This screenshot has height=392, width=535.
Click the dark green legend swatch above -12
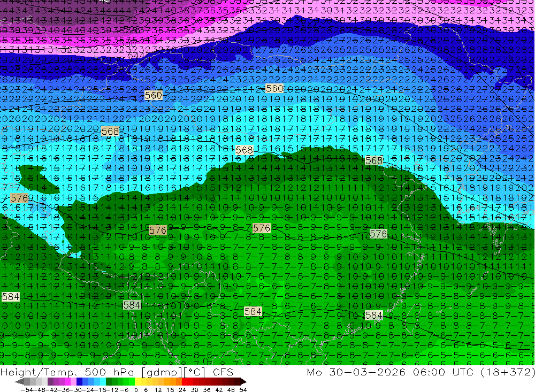tap(109, 382)
